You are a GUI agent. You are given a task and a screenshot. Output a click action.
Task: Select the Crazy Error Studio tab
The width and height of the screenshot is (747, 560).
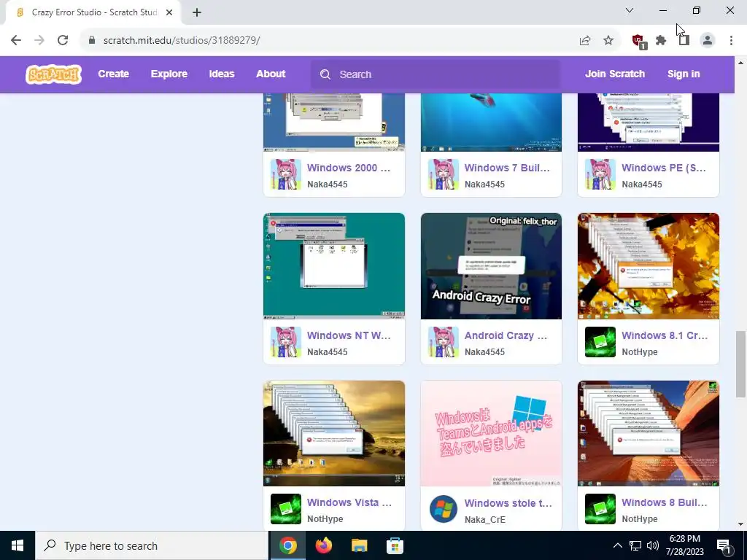(93, 12)
